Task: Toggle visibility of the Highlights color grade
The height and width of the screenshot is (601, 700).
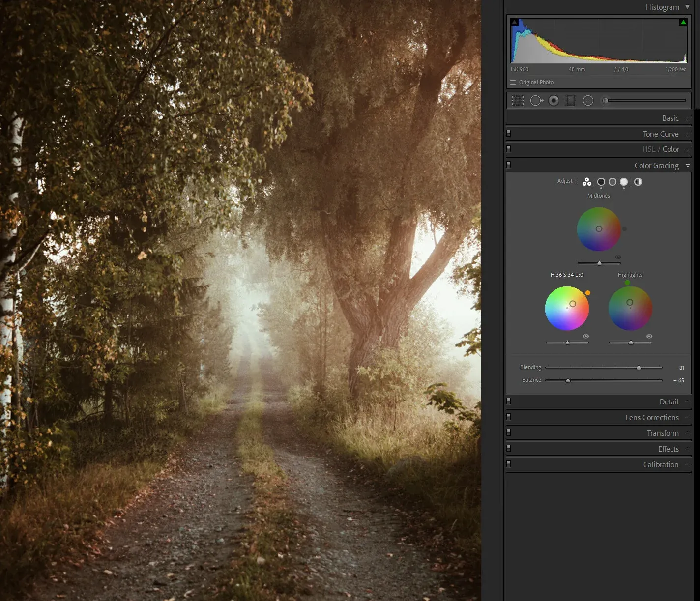Action: point(649,336)
